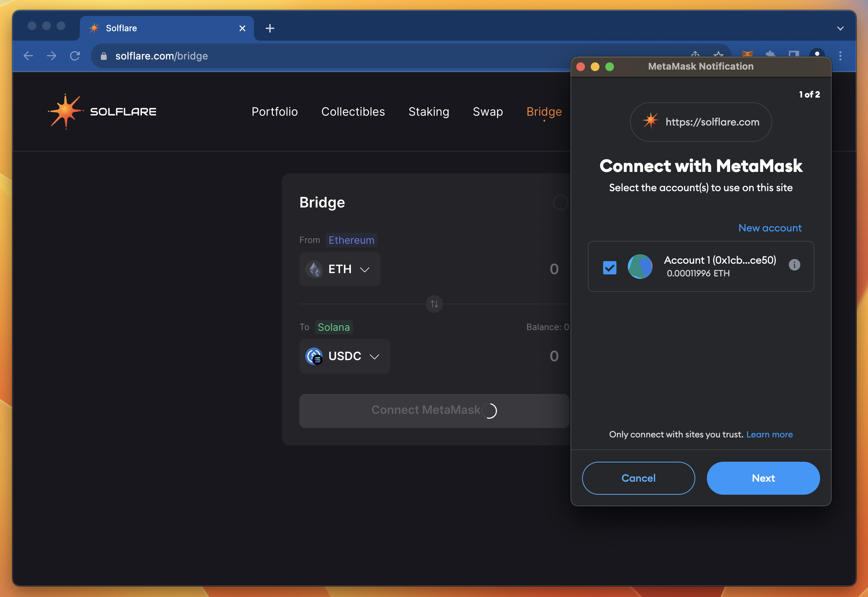Click the SOLFLARE wordmark text
Screen dimensions: 868x597
click(x=123, y=111)
